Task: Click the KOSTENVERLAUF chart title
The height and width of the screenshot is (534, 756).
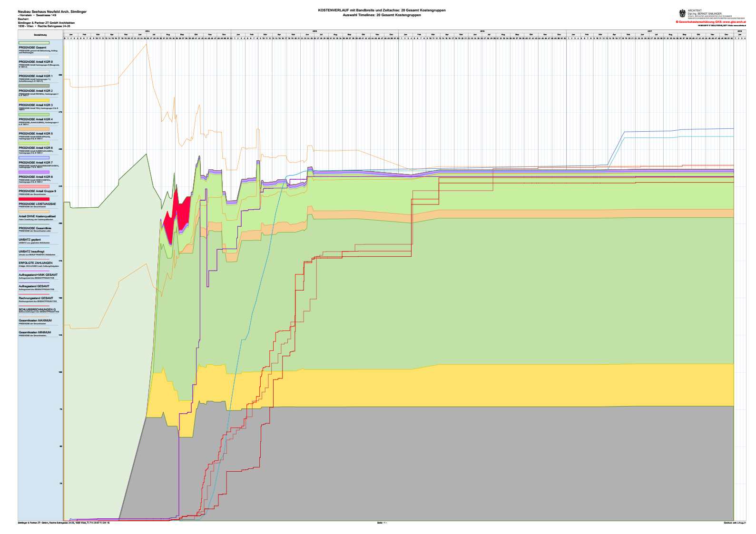Action: pyautogui.click(x=382, y=10)
